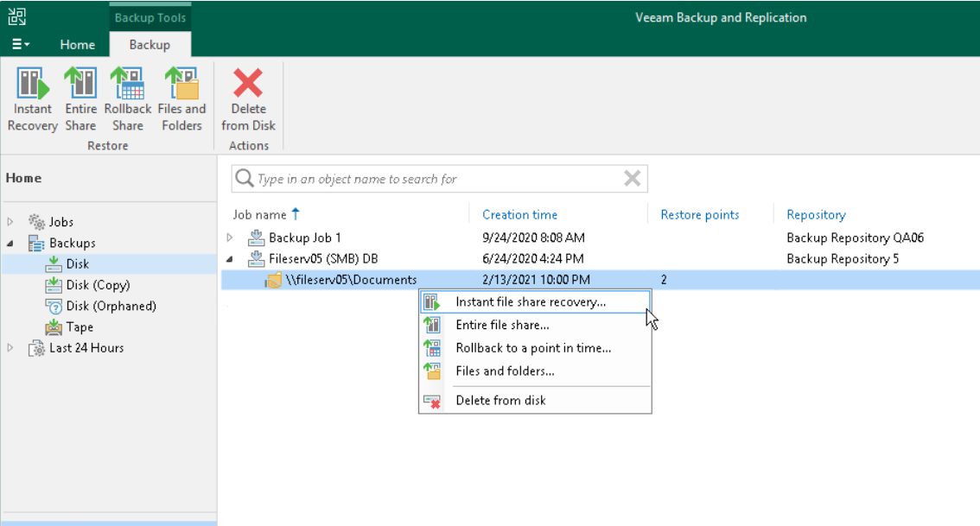
Task: Click the Delete from disk menu icon
Action: point(432,401)
